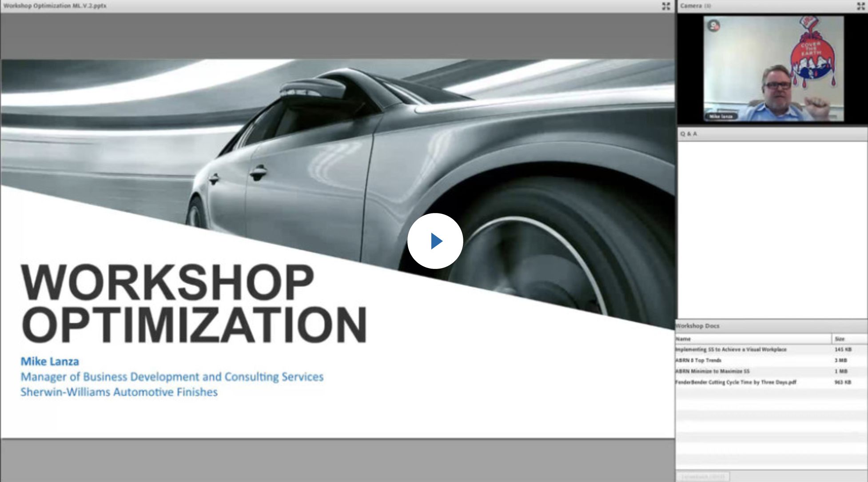Expand the Camera pod to fullscreen
The height and width of the screenshot is (482, 868).
pos(860,6)
